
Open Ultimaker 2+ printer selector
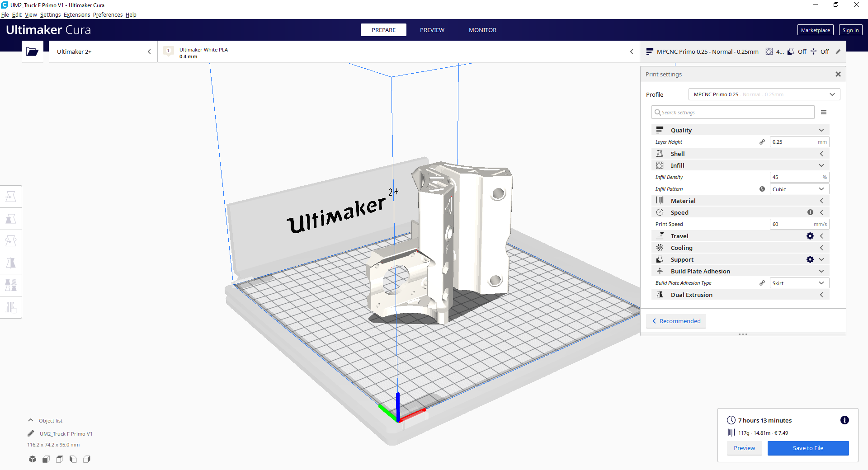[103, 52]
